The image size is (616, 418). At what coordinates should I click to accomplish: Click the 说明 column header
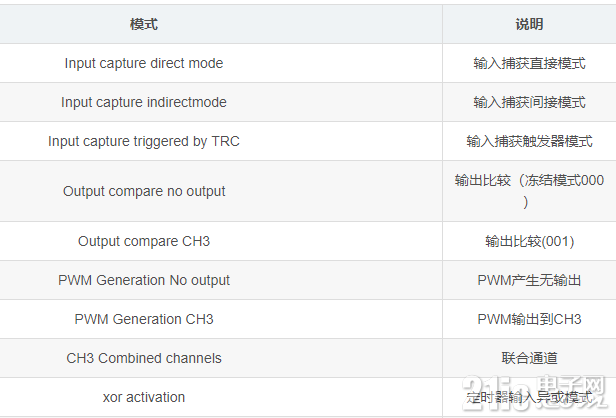coord(529,24)
